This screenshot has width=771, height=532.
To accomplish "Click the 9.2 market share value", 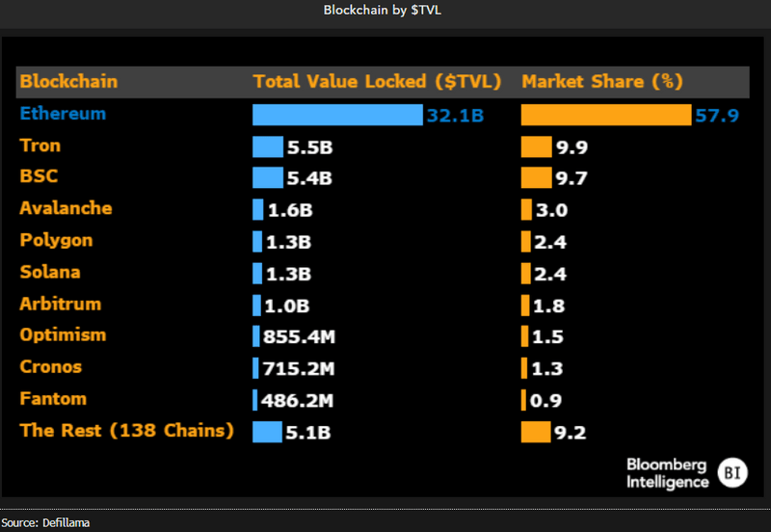I will point(570,433).
